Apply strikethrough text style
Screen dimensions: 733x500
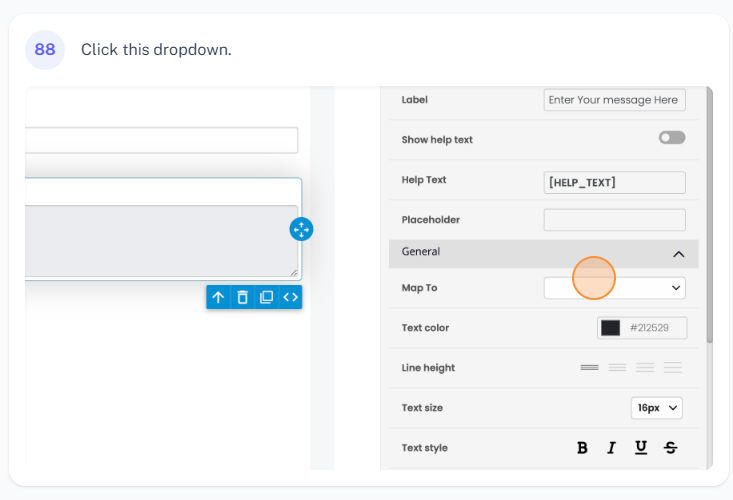tap(670, 448)
